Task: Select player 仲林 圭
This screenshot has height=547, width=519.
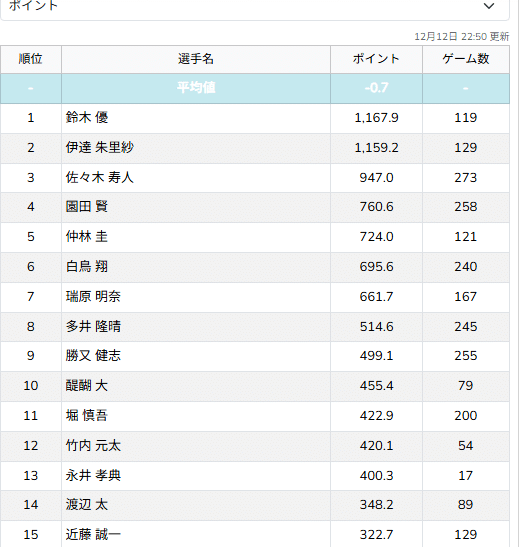Action: coord(87,237)
